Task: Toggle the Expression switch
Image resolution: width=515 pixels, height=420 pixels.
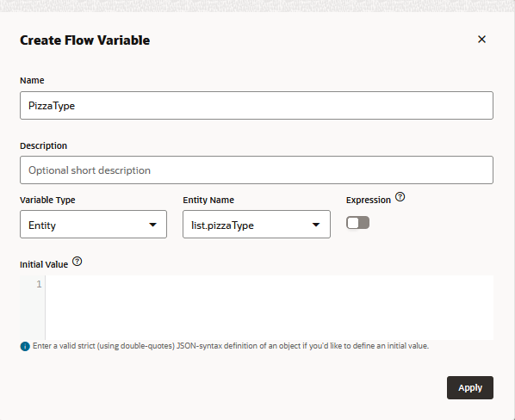Action: [x=357, y=223]
